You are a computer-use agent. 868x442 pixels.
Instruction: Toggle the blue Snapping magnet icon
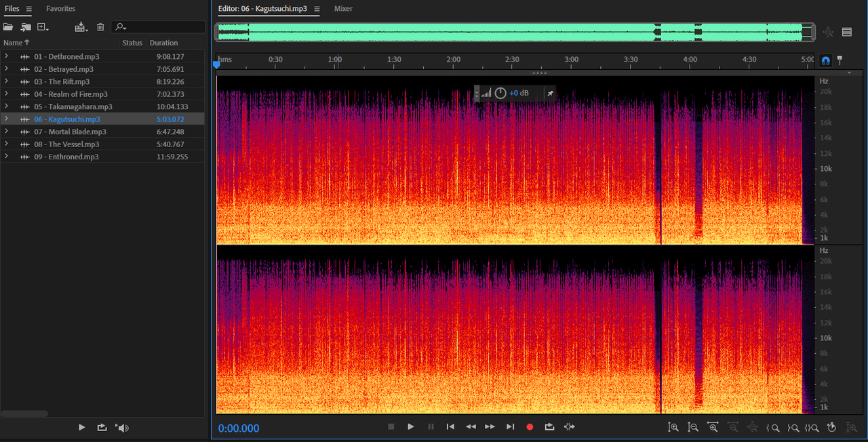tap(825, 60)
